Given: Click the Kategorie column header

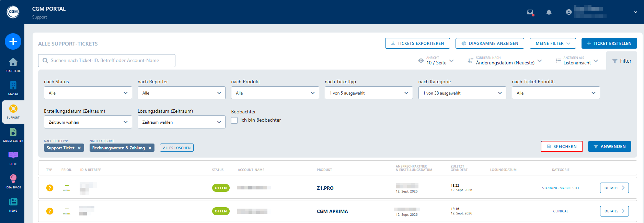Looking at the screenshot, I should 561,170.
